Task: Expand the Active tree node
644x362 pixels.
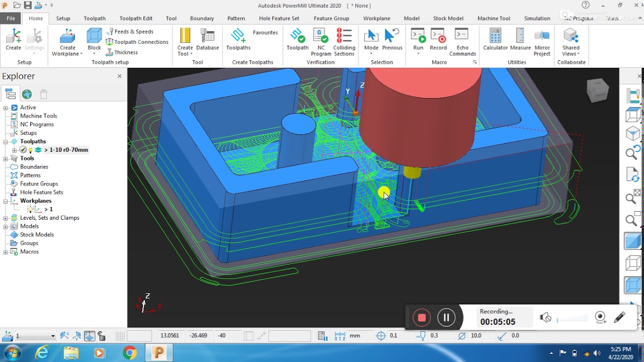Action: point(6,108)
